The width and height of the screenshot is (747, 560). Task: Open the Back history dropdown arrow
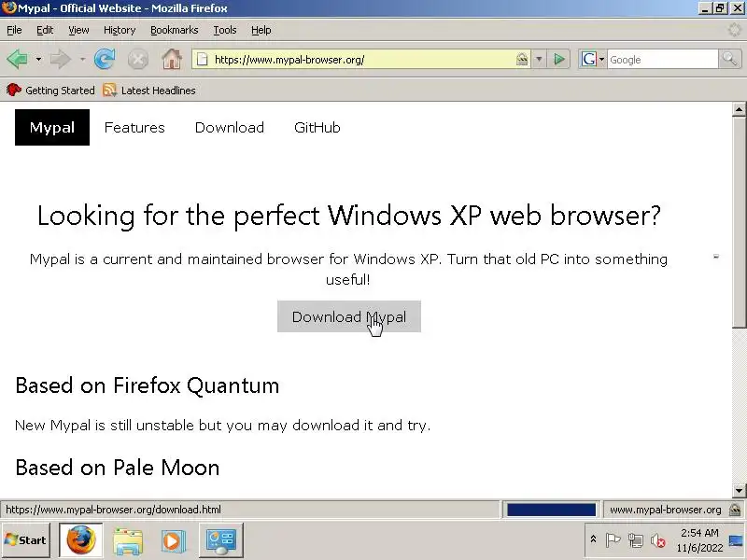(x=38, y=60)
